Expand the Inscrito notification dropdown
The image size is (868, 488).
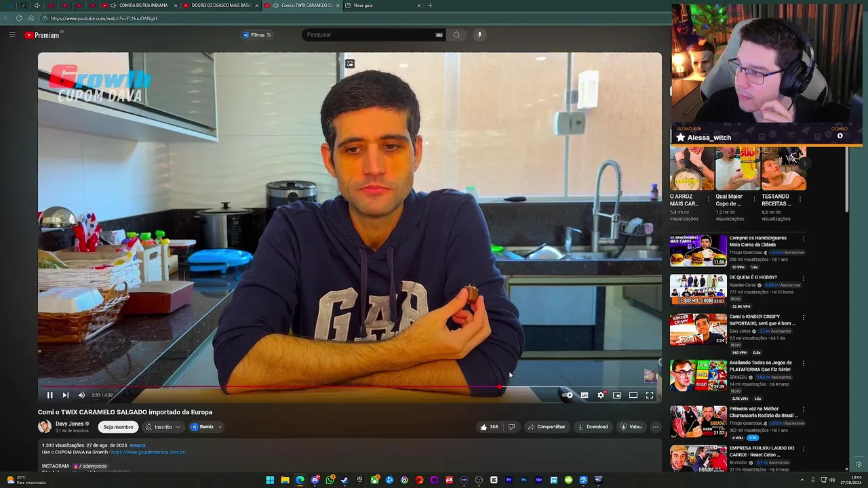[163, 427]
